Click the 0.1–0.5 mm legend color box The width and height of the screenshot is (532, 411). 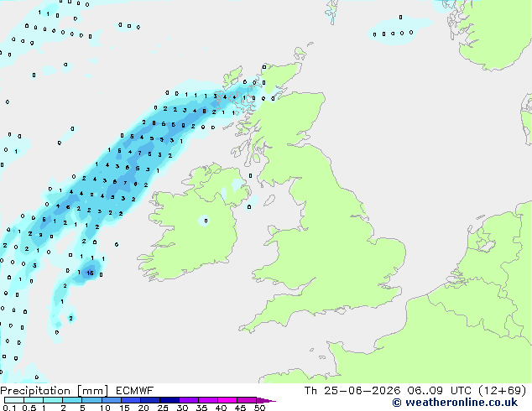tap(14, 400)
